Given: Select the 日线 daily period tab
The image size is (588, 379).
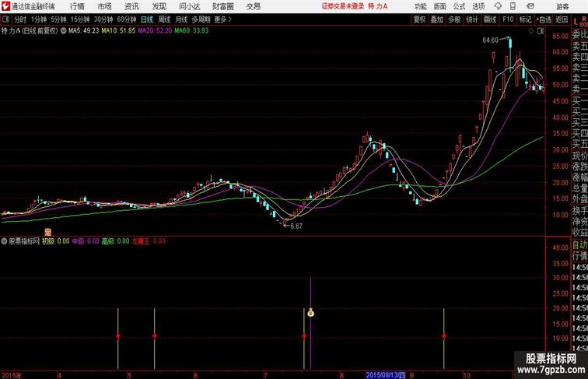Looking at the screenshot, I should tap(147, 19).
